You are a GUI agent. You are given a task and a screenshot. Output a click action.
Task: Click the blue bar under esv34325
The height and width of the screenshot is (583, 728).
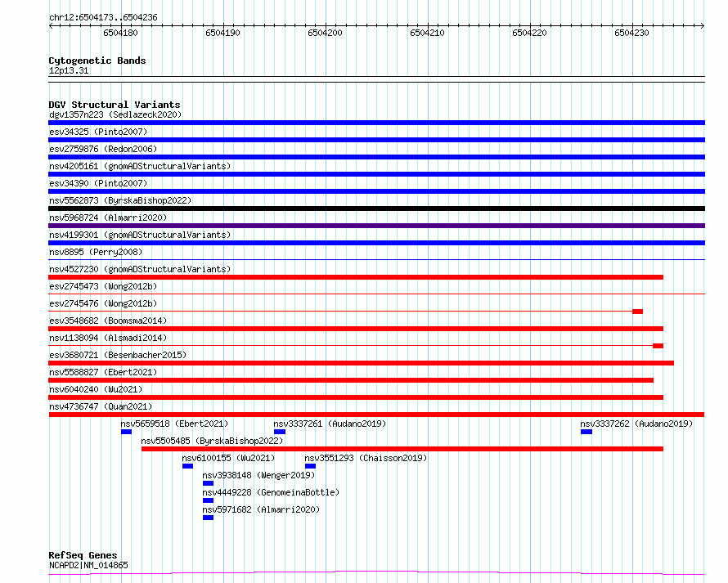[x=376, y=140]
